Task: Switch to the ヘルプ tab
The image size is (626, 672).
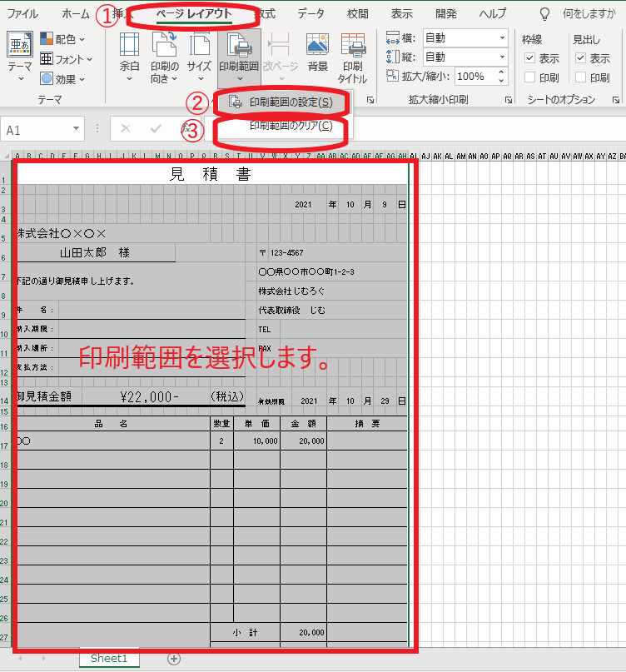Action: (493, 13)
